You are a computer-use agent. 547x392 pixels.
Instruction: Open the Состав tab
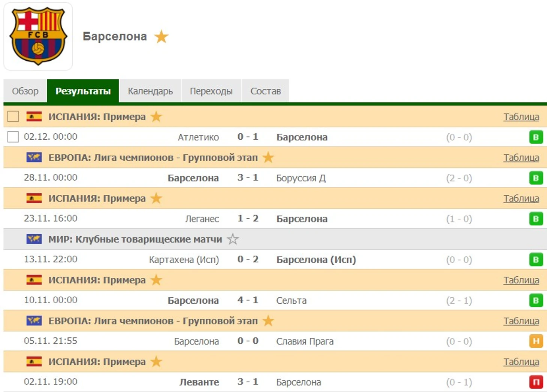[266, 91]
